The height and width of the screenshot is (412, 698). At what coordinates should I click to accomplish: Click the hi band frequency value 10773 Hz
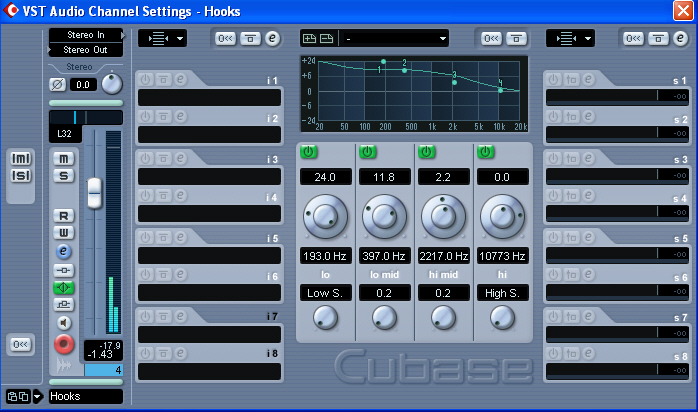coord(503,256)
